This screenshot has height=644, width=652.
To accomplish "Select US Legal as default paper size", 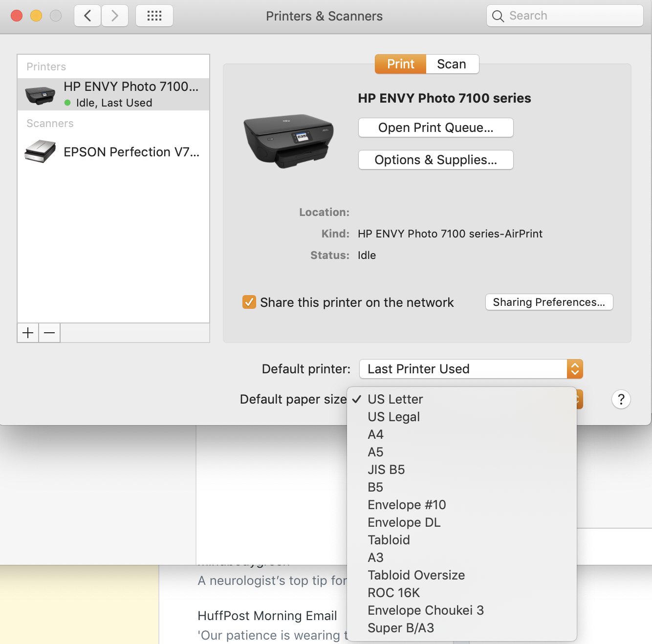I will click(393, 416).
